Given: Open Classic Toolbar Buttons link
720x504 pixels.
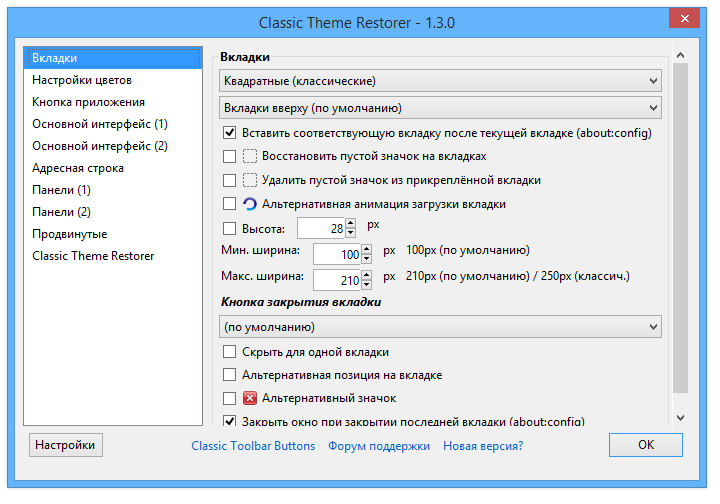Looking at the screenshot, I should click(x=253, y=446).
